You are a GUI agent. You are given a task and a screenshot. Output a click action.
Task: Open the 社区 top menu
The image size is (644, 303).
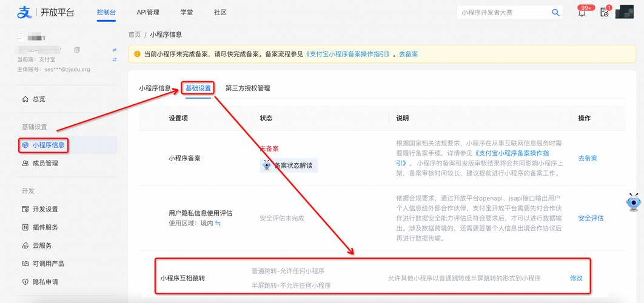[220, 12]
